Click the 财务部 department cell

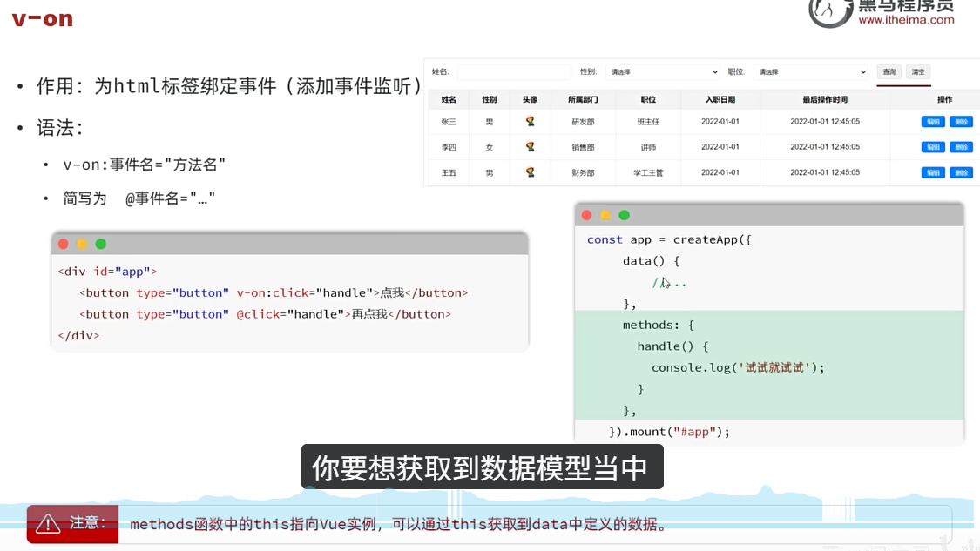(583, 172)
